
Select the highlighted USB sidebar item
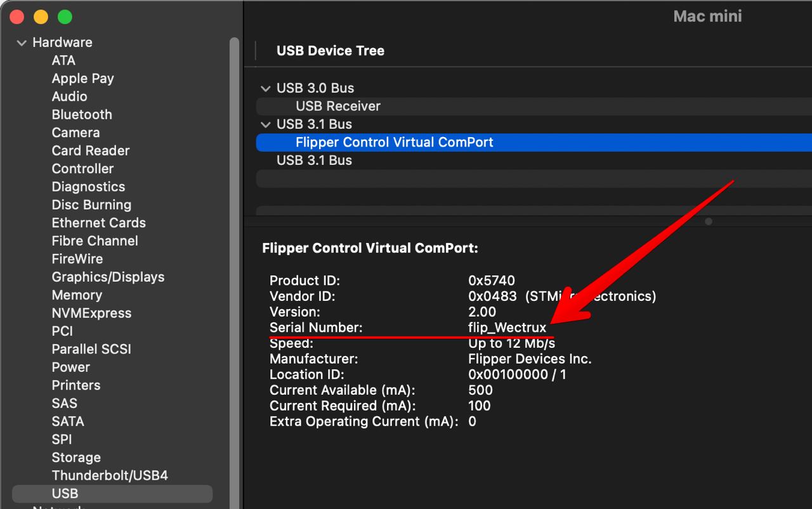[x=112, y=494]
